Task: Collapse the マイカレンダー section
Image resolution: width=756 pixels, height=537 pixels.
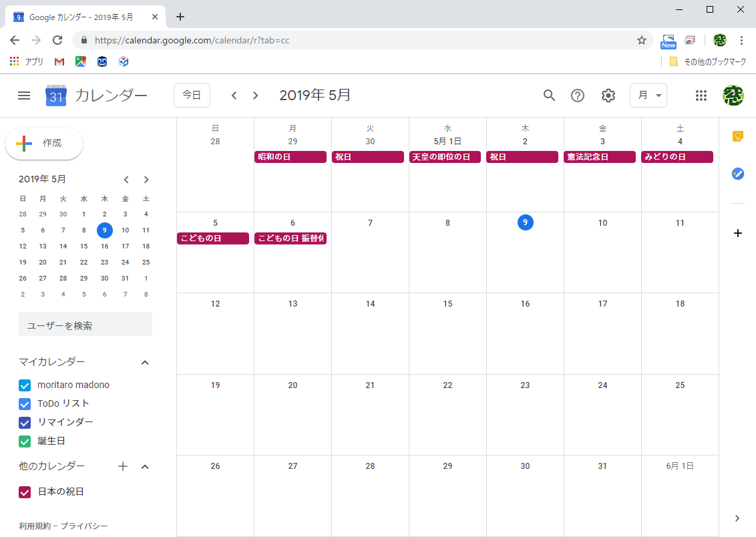Action: click(x=145, y=362)
